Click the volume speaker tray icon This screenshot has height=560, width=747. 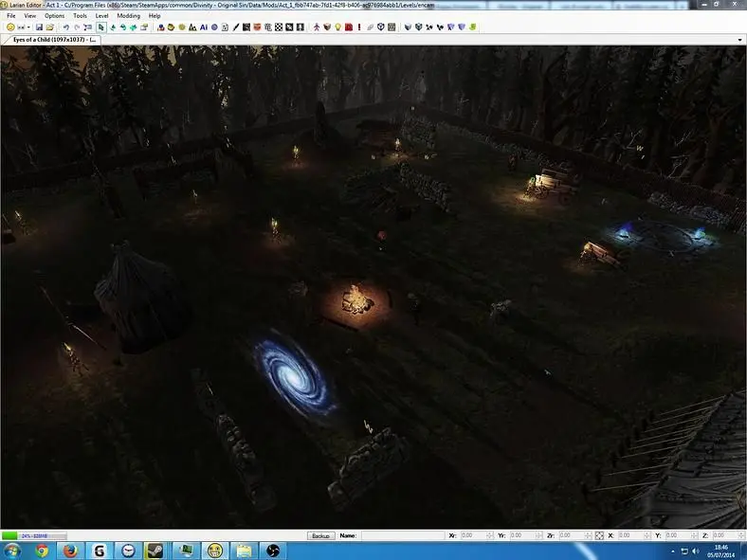tap(695, 551)
